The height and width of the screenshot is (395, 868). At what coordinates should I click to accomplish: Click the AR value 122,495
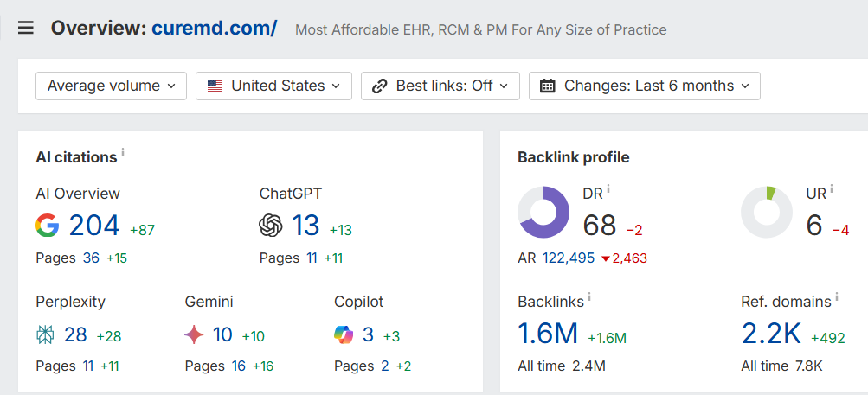569,258
